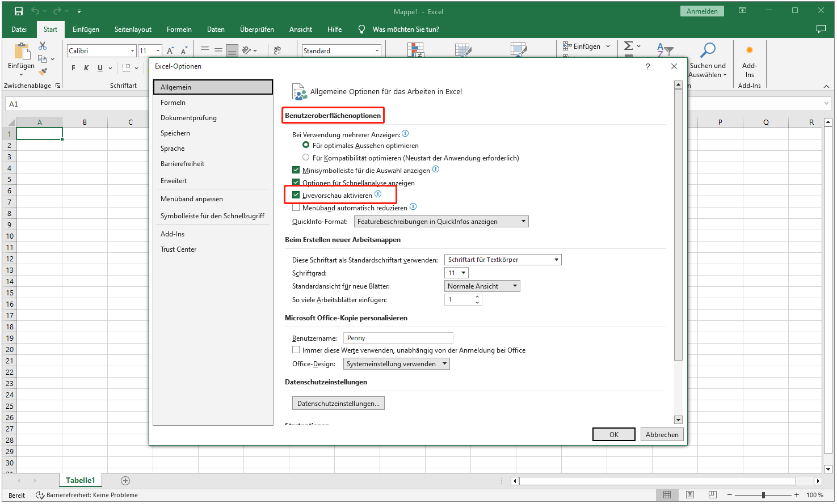Click decrease font size icon

(x=184, y=51)
